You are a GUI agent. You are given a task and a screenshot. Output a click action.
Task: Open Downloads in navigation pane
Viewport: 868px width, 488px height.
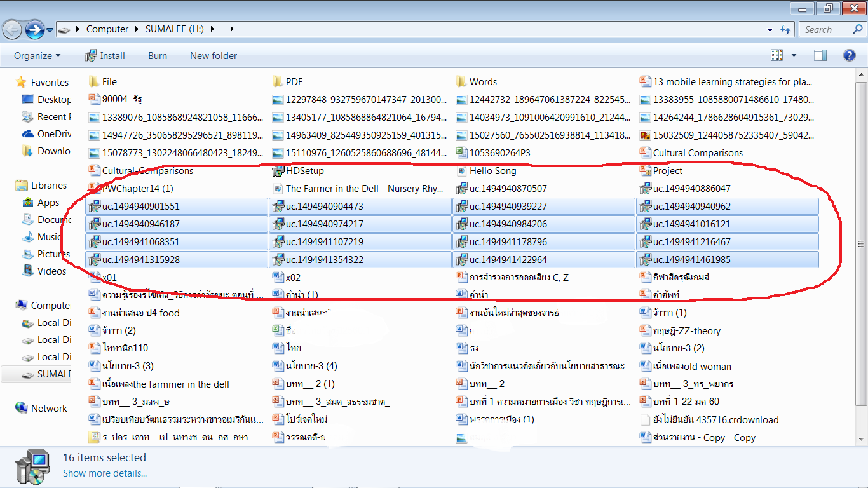tap(46, 151)
